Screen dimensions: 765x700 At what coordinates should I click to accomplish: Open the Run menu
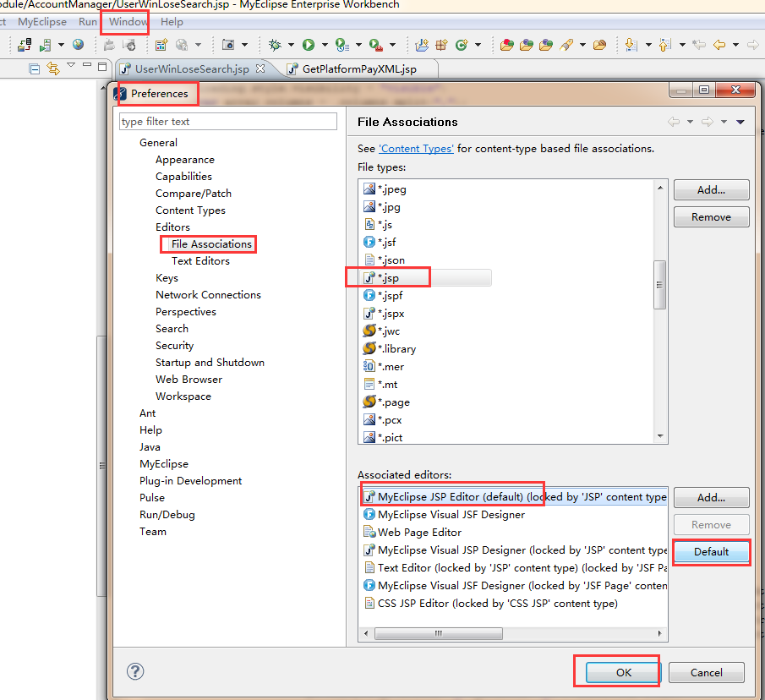[x=88, y=22]
